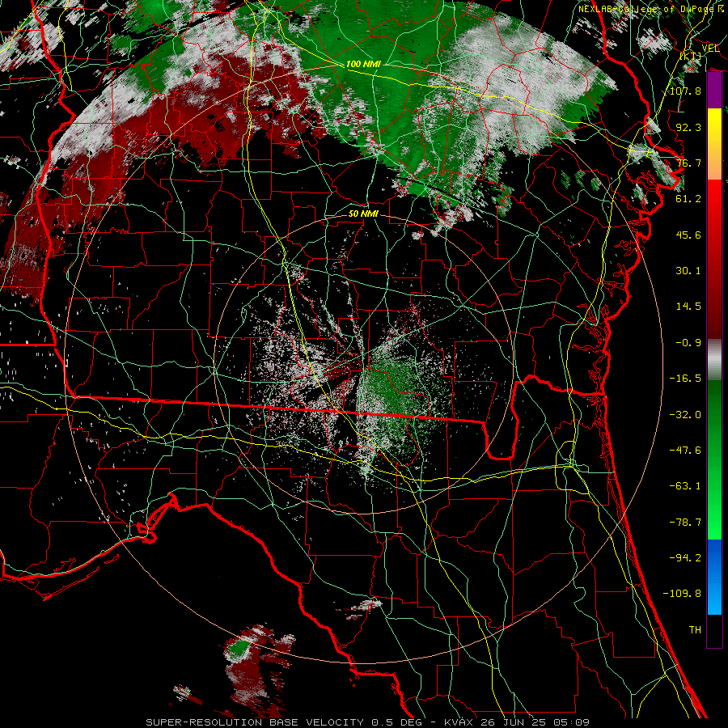
Task: Click the 92.3 legend value
Action: [688, 127]
